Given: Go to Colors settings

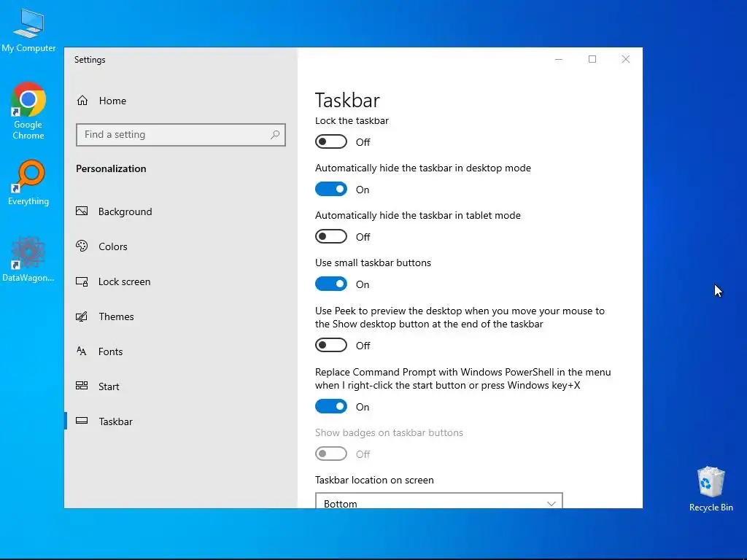Looking at the screenshot, I should point(181,246).
